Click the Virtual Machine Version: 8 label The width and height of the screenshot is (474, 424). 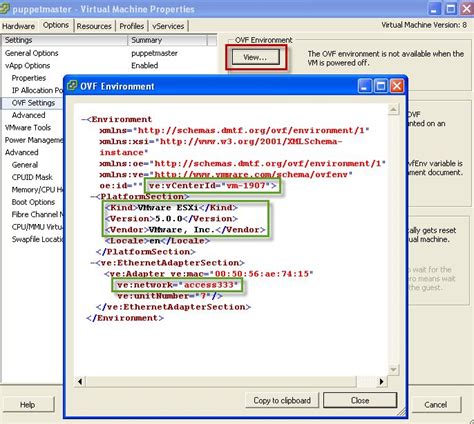point(424,25)
